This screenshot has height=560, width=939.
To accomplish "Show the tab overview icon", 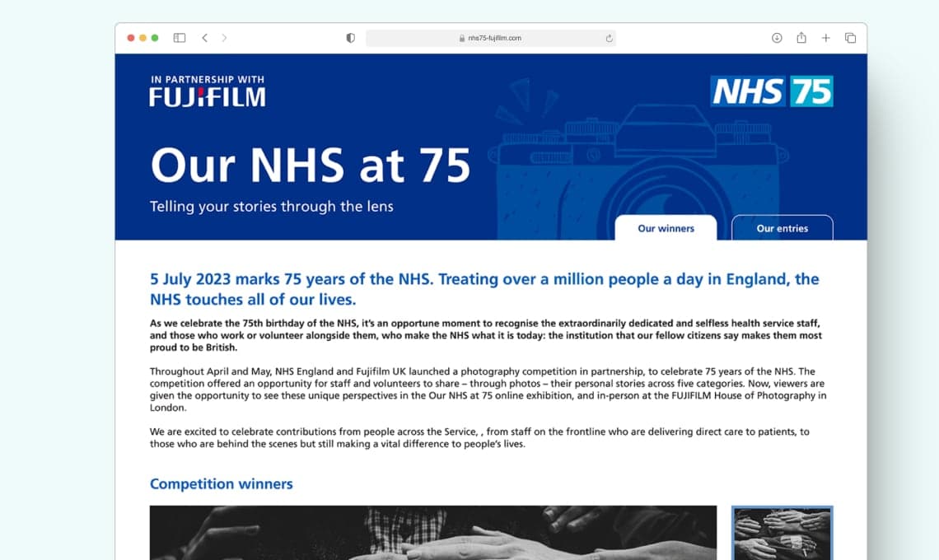I will click(x=850, y=38).
